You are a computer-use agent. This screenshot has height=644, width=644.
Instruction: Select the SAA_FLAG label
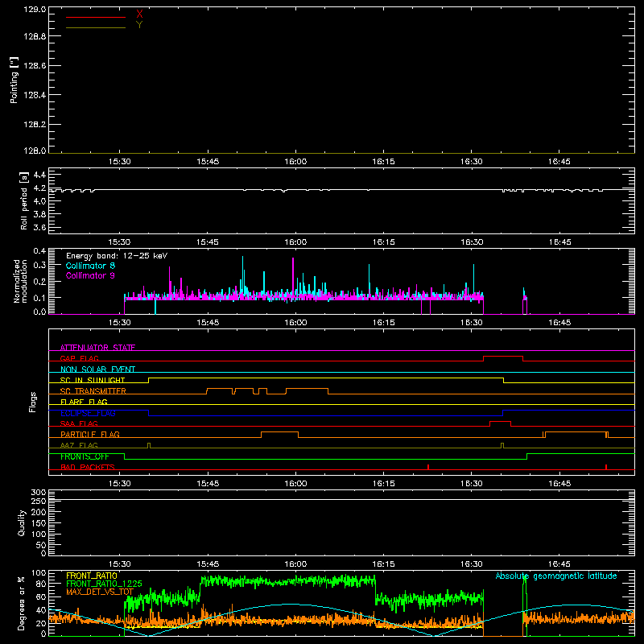[x=79, y=423]
